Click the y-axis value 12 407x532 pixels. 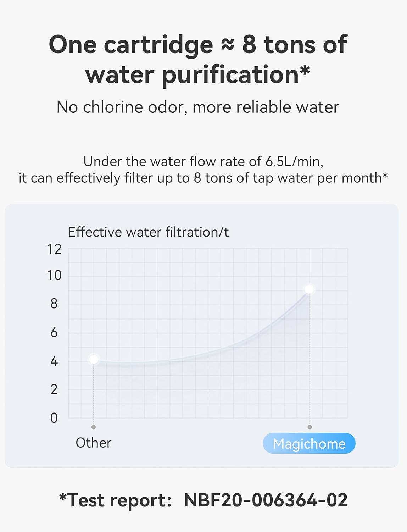click(54, 249)
